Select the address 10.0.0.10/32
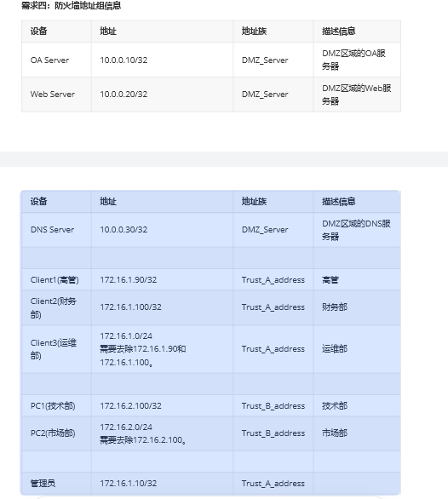Image resolution: width=448 pixels, height=499 pixels. click(x=123, y=60)
